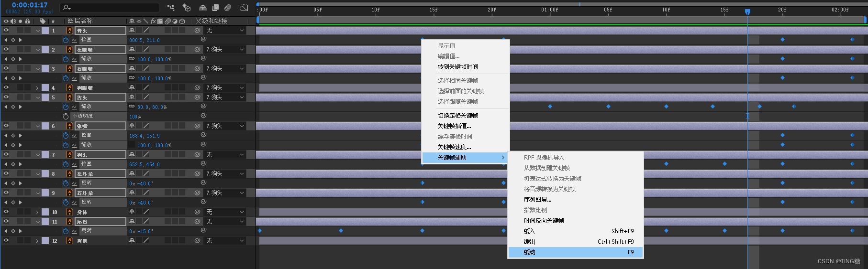Toggle the stopwatch for layer 1 position
Screen dimensions: 868x269
[x=66, y=40]
